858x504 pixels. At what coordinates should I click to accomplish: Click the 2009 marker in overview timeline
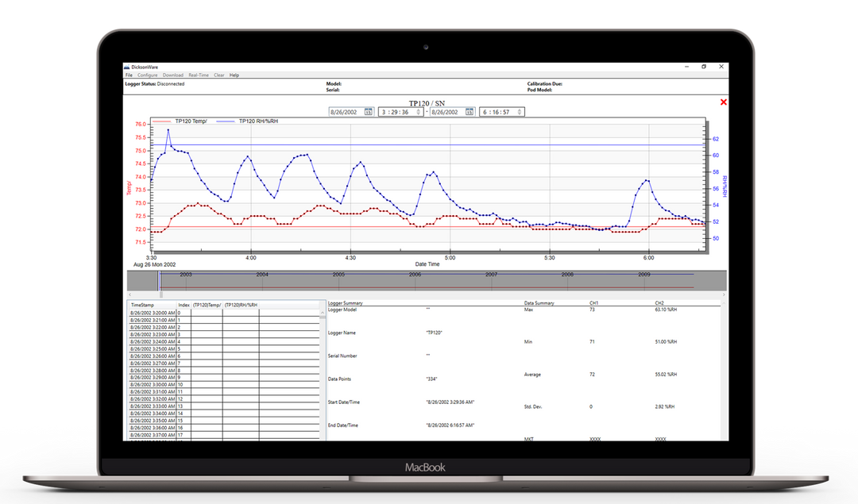pos(644,275)
